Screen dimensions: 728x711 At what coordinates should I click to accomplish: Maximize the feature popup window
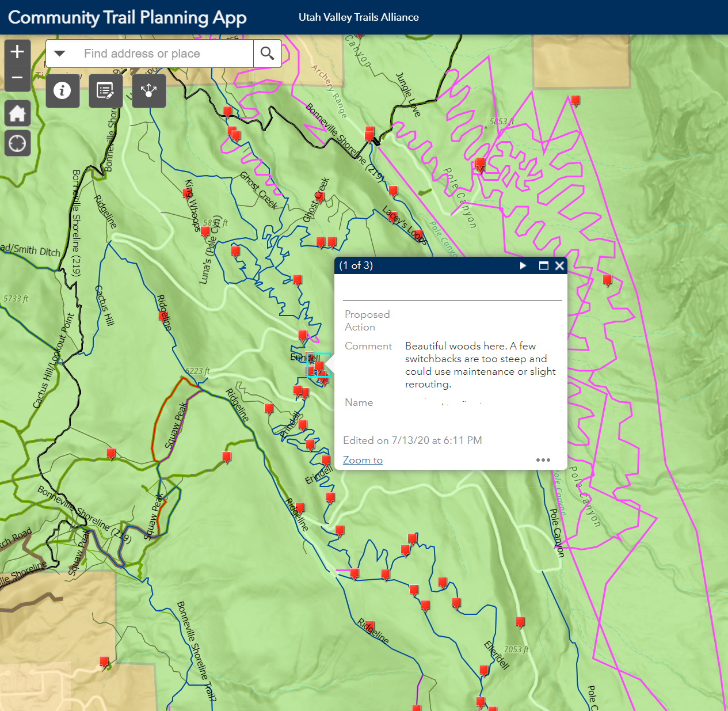point(543,265)
